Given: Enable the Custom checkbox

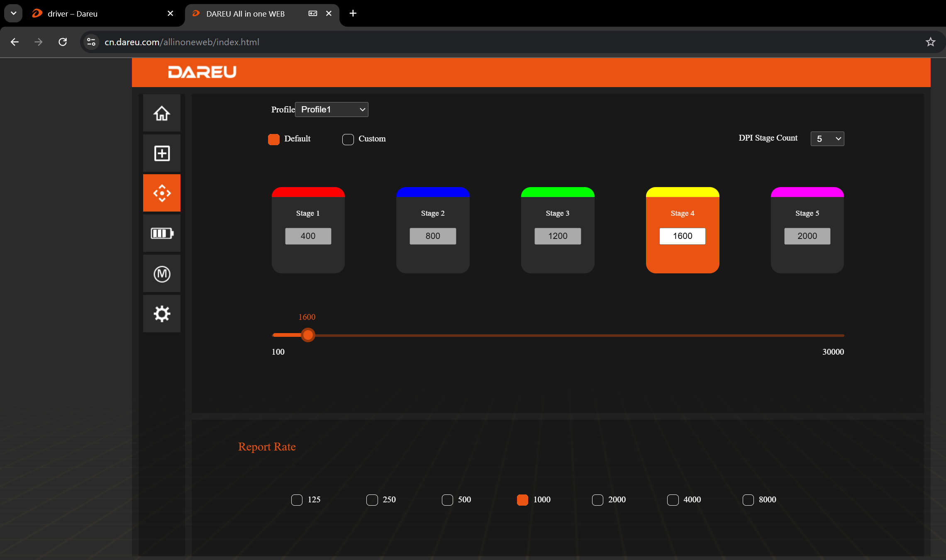Looking at the screenshot, I should (348, 139).
